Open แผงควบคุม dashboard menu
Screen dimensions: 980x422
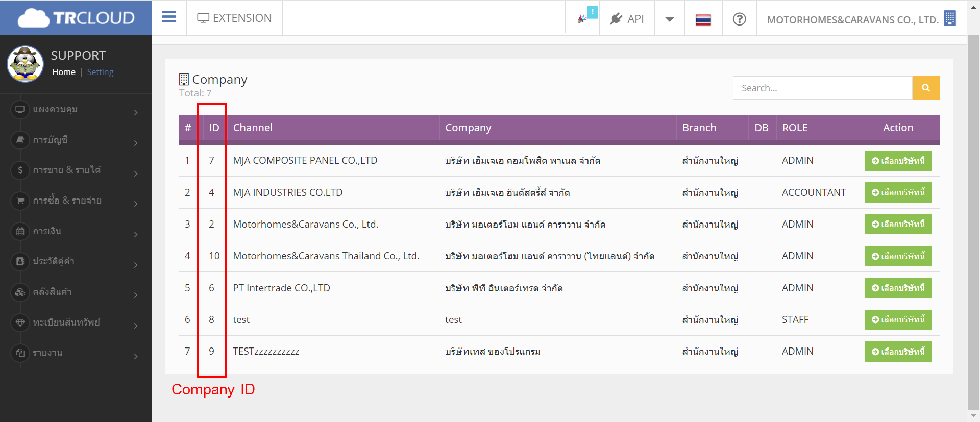click(55, 109)
